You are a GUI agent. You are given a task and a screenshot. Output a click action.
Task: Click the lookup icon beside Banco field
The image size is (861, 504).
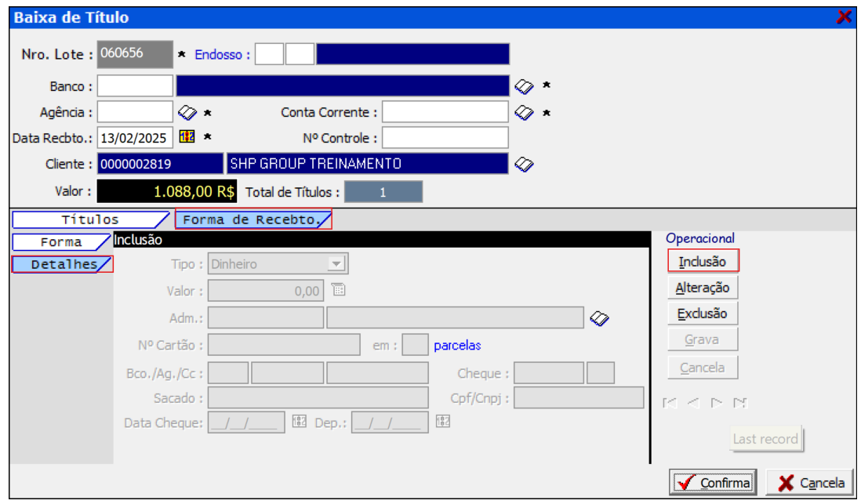coord(523,85)
